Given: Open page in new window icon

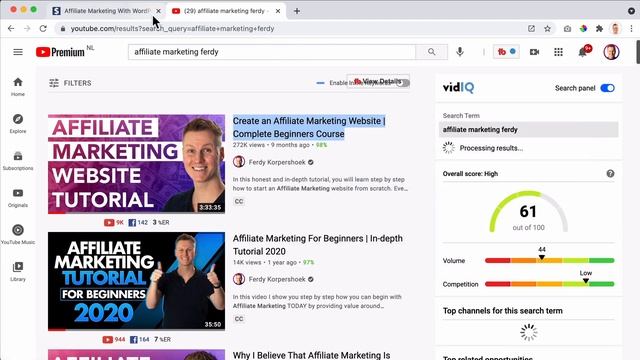Looking at the screenshot, I should pyautogui.click(x=531, y=29).
